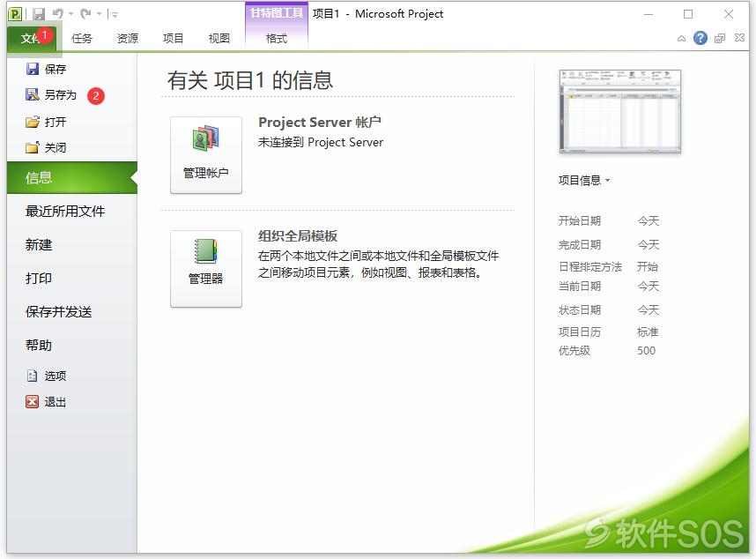Image resolution: width=756 pixels, height=559 pixels.
Task: Click the 状态日期 value 今天
Action: coord(648,309)
